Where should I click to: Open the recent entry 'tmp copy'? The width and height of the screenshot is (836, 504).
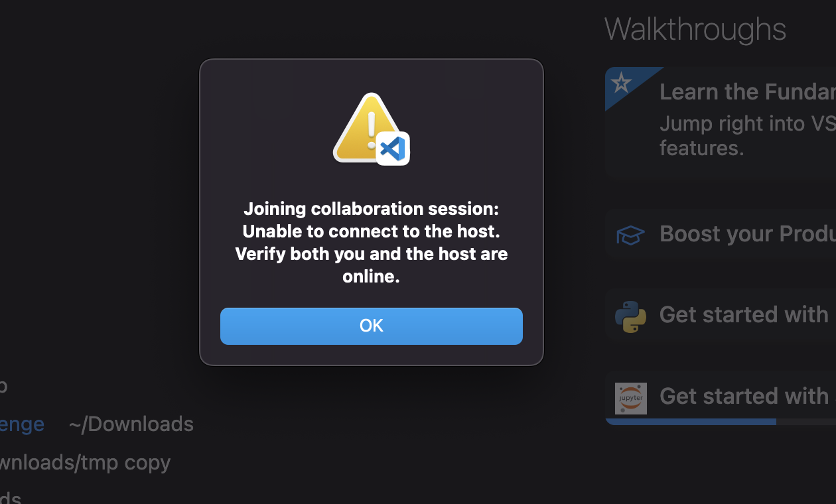[85, 463]
